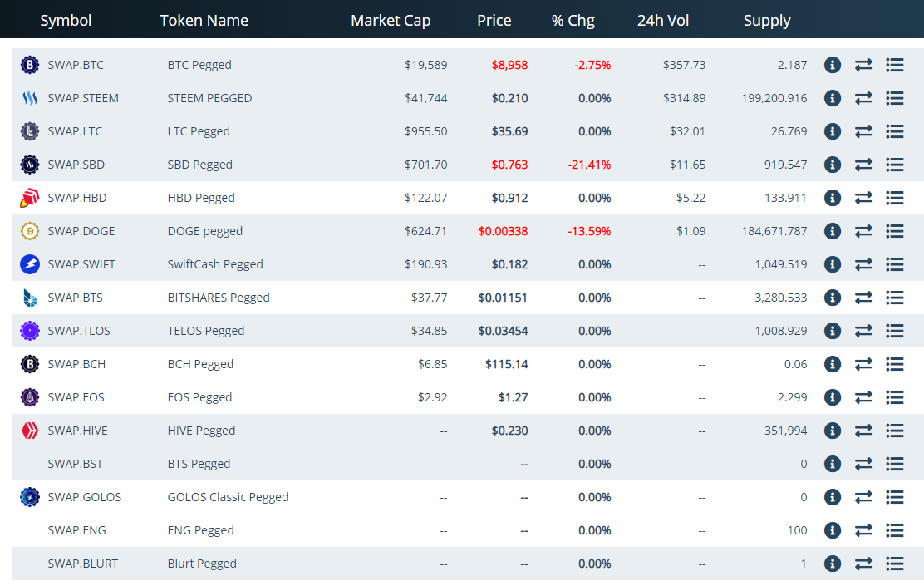Viewport: 924px width, 581px height.
Task: Click the SBD Pegged token name
Action: coord(199,165)
